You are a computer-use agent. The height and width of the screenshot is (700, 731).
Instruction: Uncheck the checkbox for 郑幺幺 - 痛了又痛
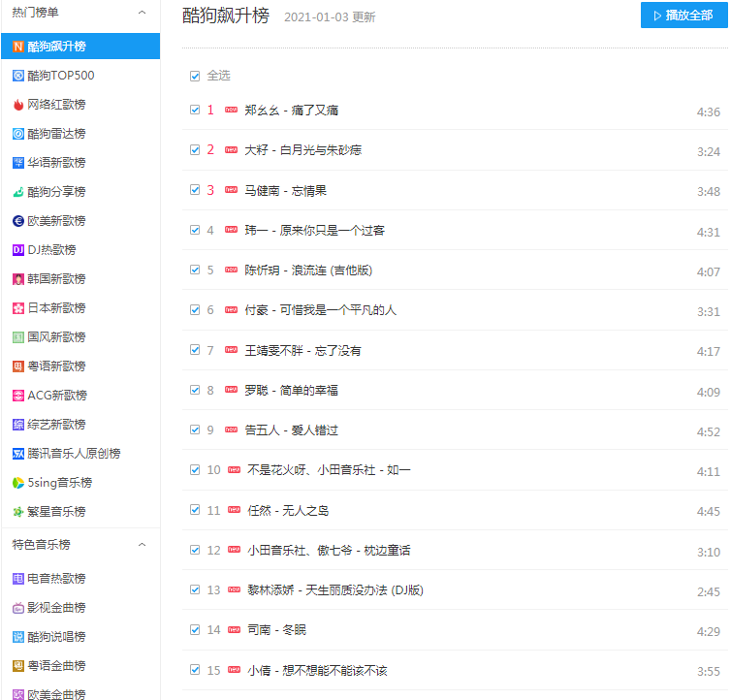pyautogui.click(x=195, y=111)
